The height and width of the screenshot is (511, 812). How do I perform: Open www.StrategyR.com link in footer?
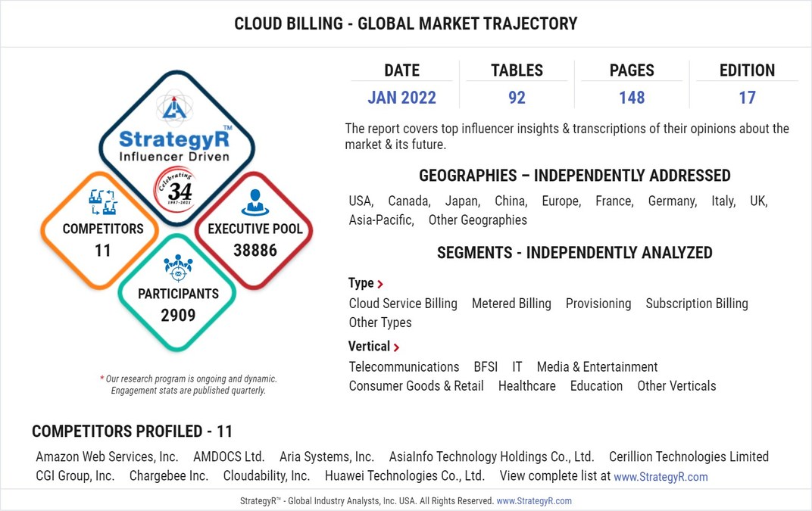[x=534, y=501]
